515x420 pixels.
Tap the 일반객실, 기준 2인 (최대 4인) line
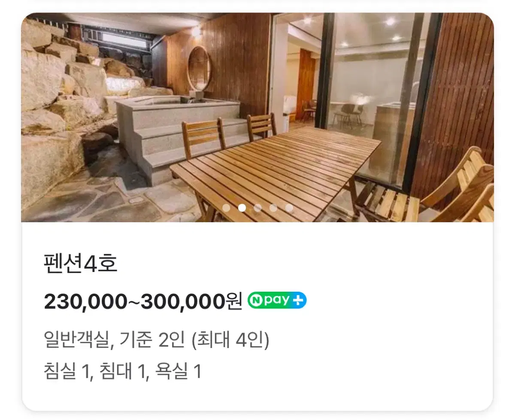click(x=156, y=341)
